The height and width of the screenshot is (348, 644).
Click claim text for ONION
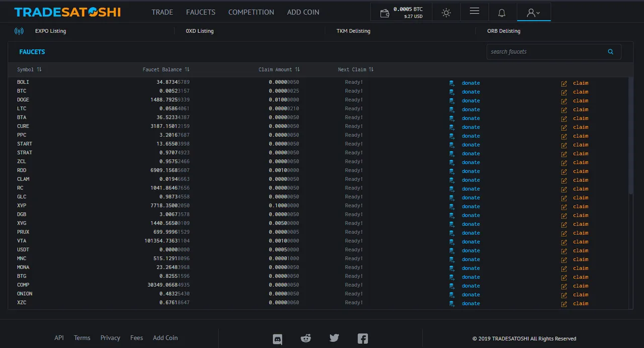pos(581,295)
